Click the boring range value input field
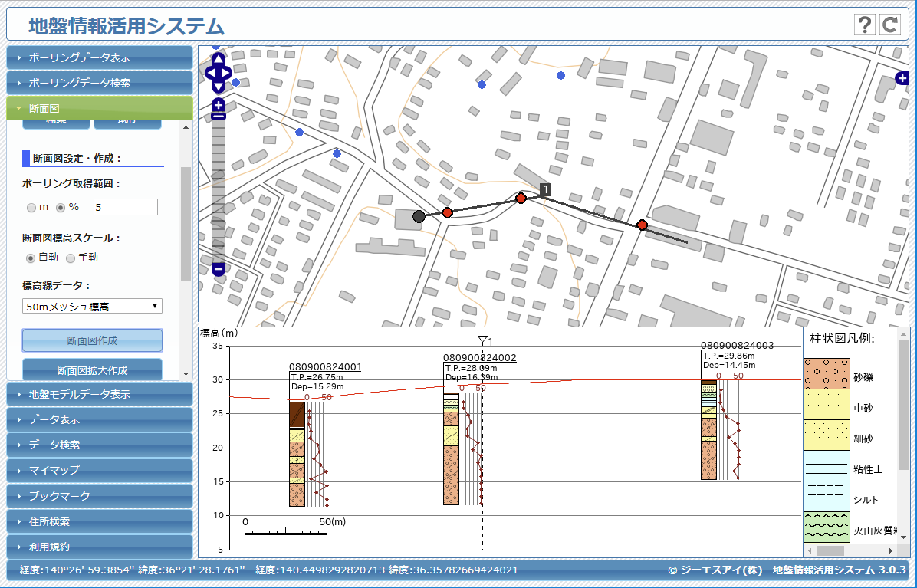 125,207
